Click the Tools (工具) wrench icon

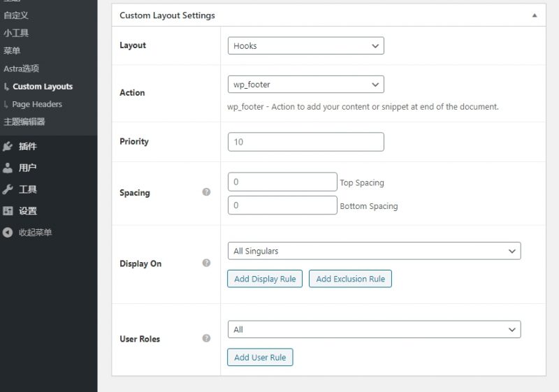(x=8, y=189)
